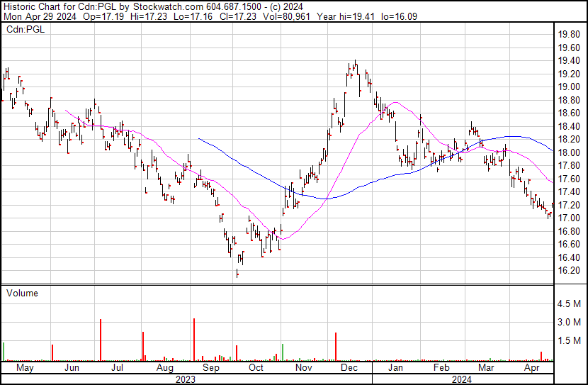
Task: Click the Jul month label
Action: [x=117, y=367]
